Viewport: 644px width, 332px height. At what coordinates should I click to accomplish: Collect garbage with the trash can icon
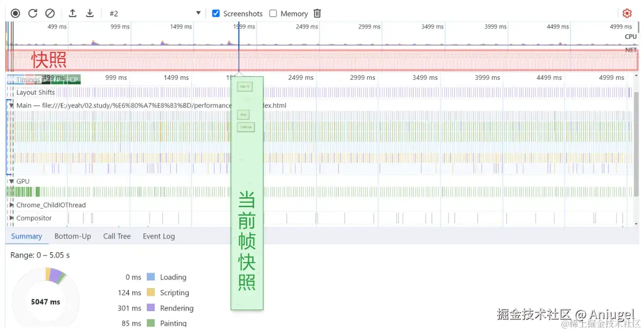coord(317,13)
